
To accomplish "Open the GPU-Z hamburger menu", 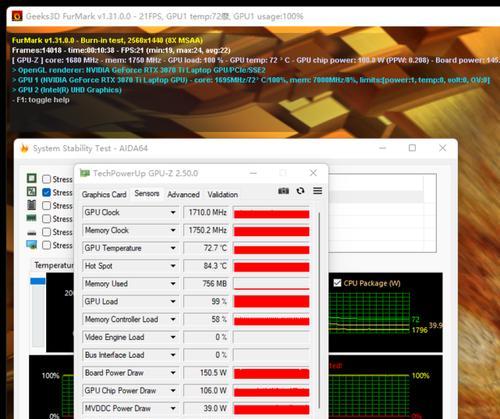I will click(x=318, y=191).
